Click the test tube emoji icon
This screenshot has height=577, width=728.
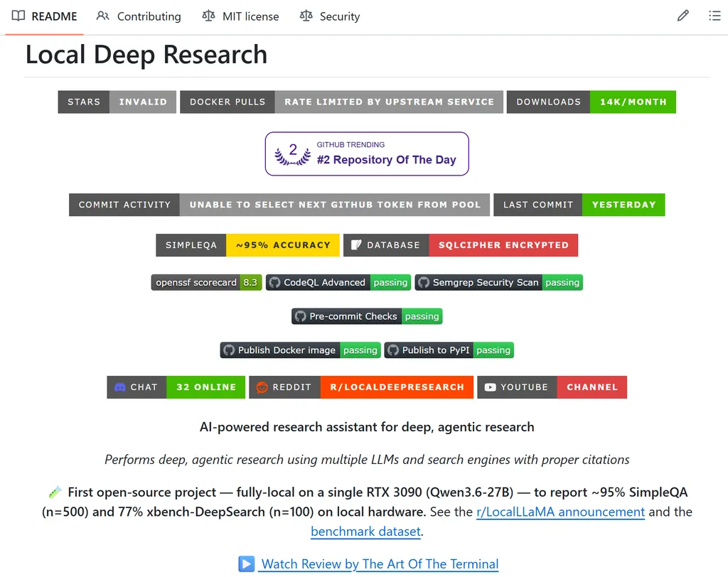(55, 492)
